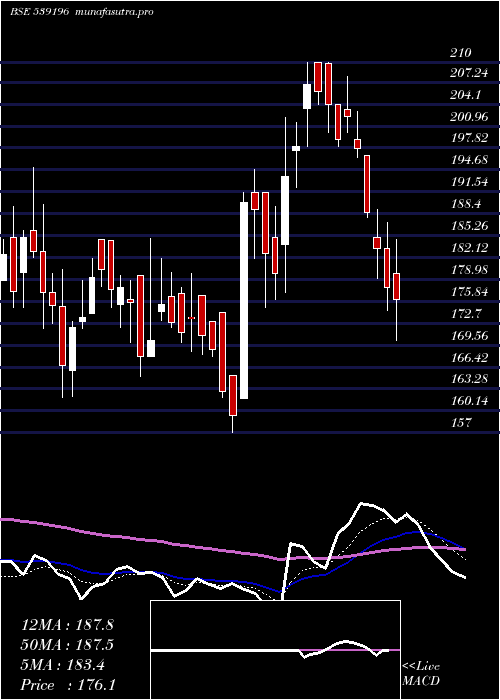The height and width of the screenshot is (700, 500).
Task: Select the tall white candle rising from 160
Action: pyautogui.click(x=244, y=300)
